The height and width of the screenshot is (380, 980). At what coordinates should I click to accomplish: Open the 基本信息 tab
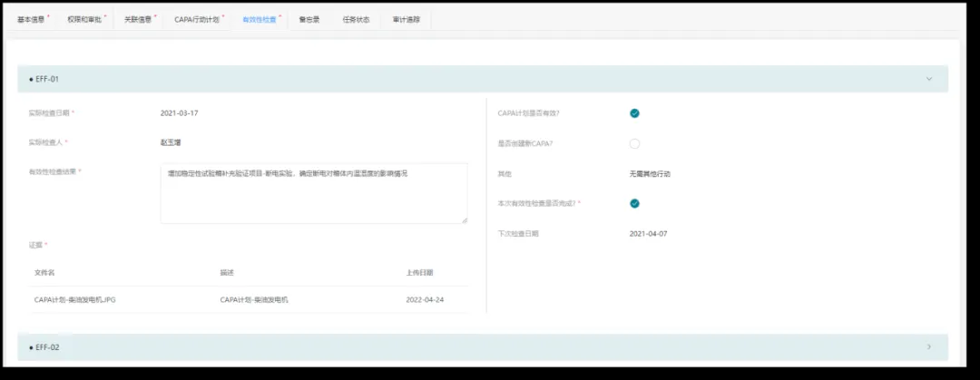[31, 19]
